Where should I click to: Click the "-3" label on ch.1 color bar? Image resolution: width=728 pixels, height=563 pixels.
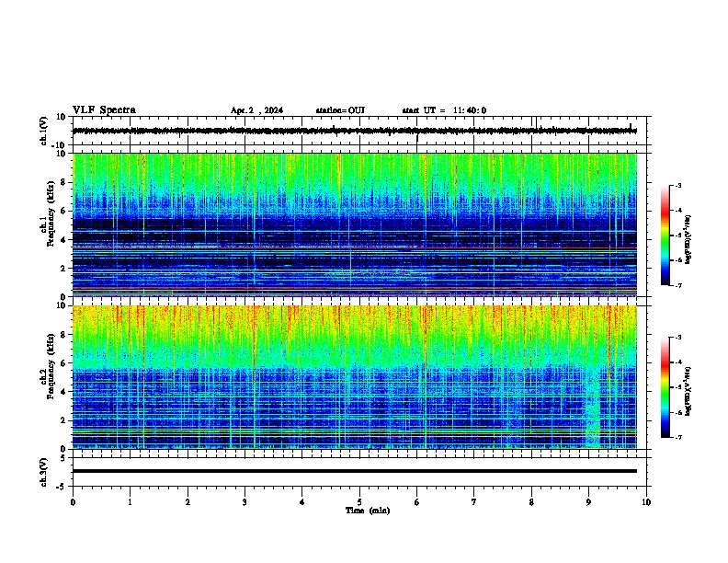tap(678, 185)
